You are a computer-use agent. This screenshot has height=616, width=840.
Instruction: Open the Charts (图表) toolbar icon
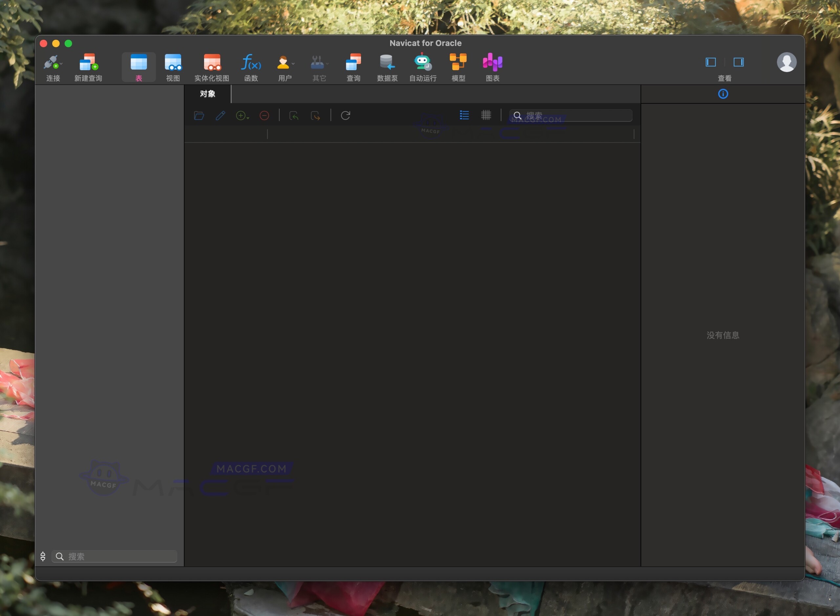point(492,62)
